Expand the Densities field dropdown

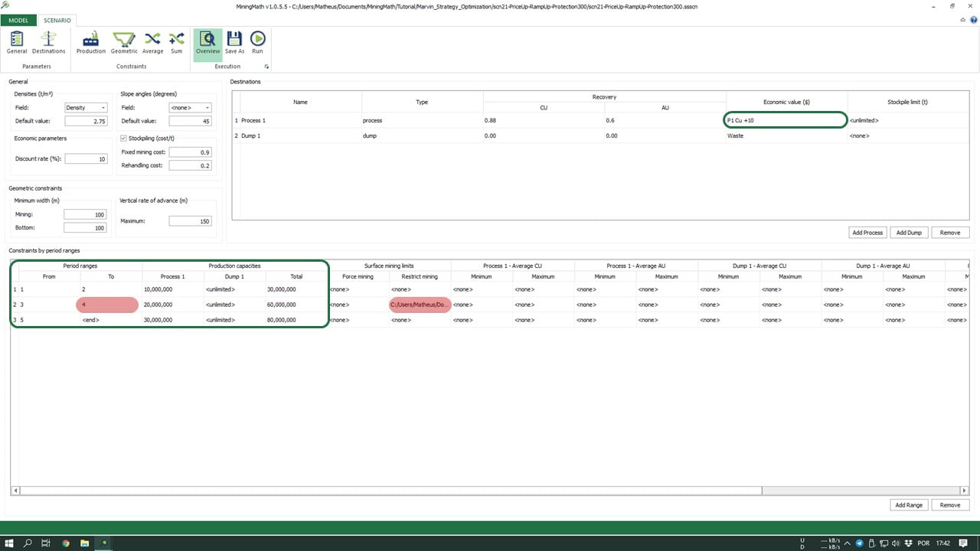[86, 108]
